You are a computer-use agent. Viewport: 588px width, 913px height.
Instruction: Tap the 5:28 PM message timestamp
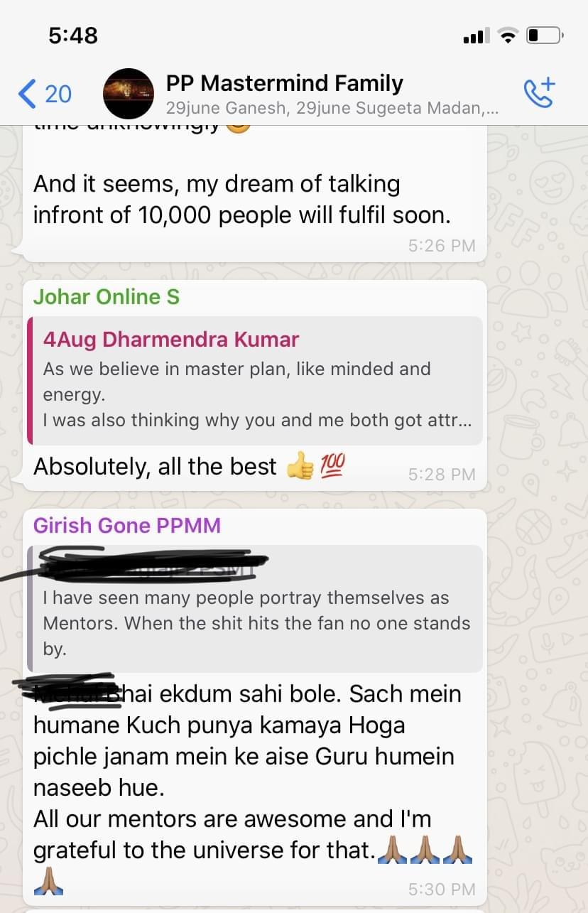coord(442,475)
